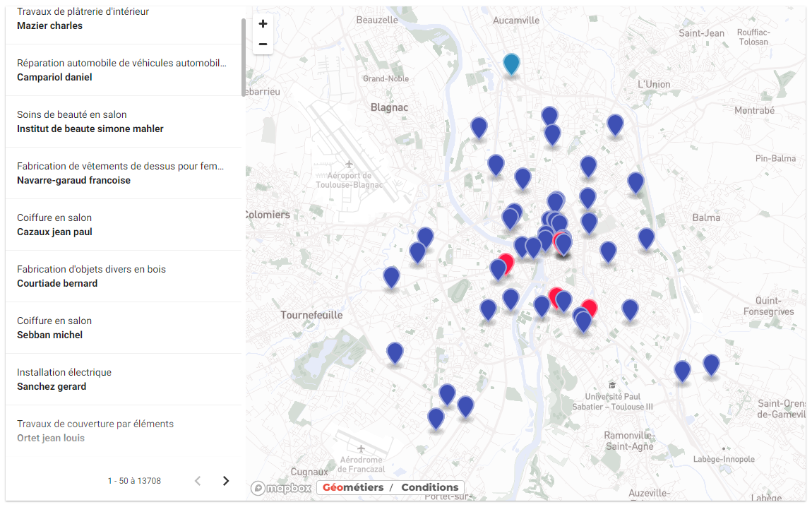
Task: Go to the next page of results
Action: point(226,481)
